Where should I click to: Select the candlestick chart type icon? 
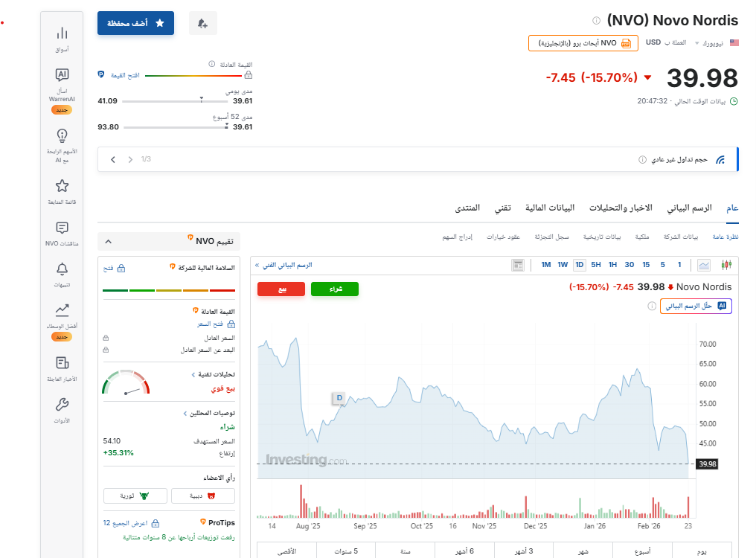727,265
